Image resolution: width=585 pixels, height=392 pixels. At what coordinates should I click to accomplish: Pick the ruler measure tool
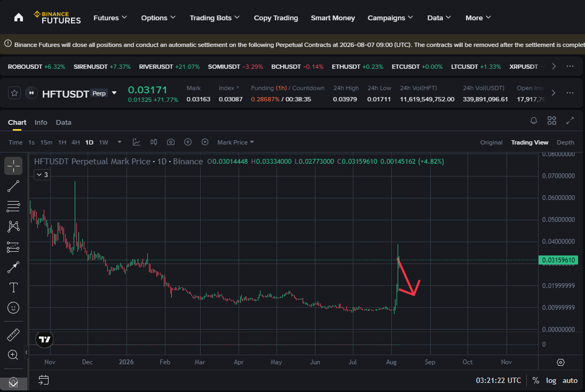[x=13, y=334]
